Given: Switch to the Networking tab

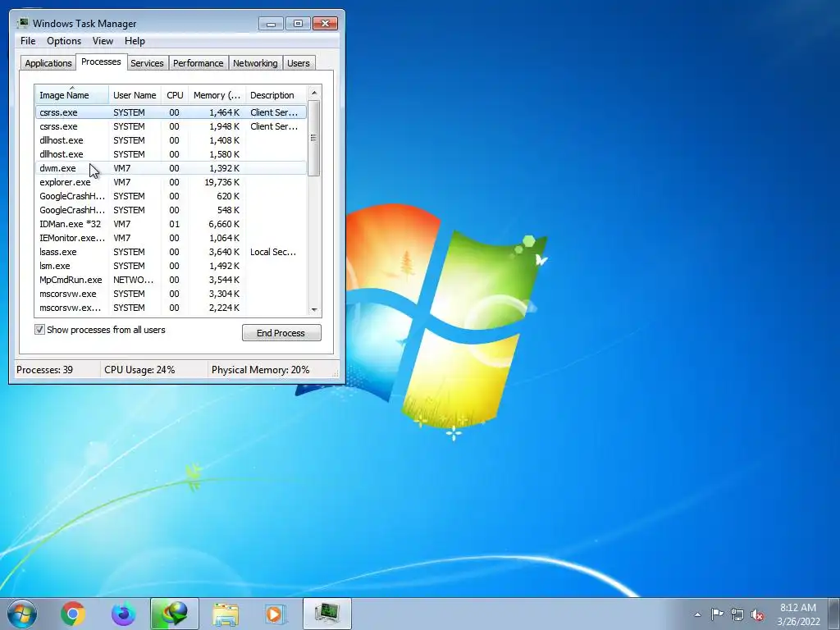Looking at the screenshot, I should click(255, 62).
